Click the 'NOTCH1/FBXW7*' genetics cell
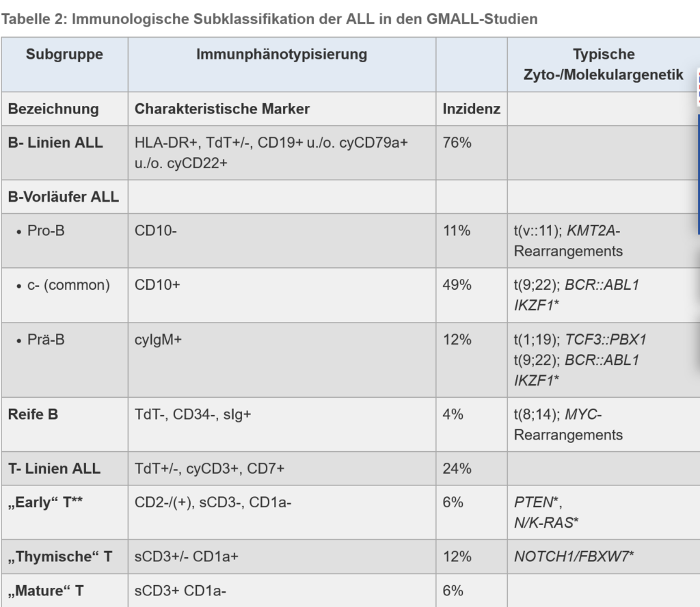700x607 pixels. click(574, 556)
